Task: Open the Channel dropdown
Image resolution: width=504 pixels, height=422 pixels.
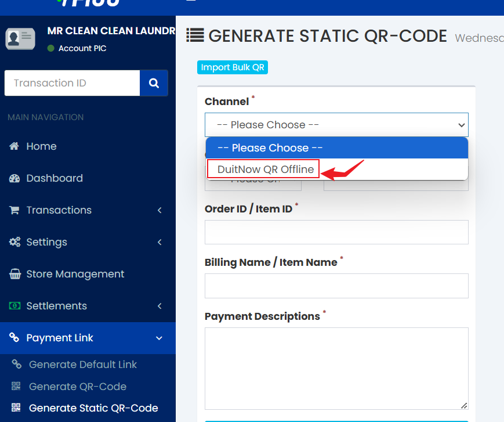Action: (336, 125)
